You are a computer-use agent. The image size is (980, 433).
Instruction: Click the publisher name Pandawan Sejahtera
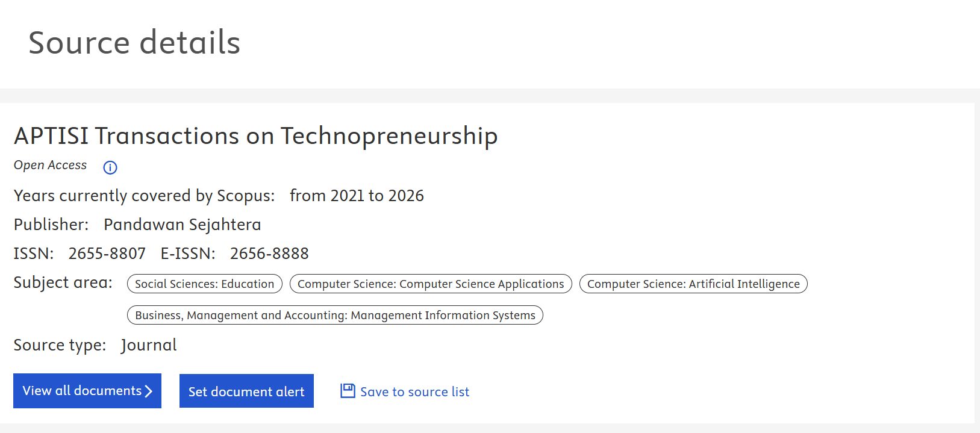182,225
